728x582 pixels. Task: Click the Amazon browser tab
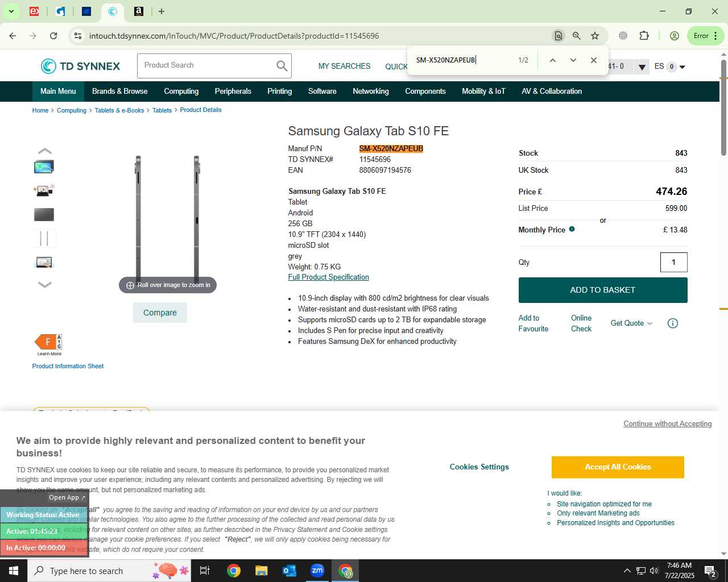click(x=138, y=11)
